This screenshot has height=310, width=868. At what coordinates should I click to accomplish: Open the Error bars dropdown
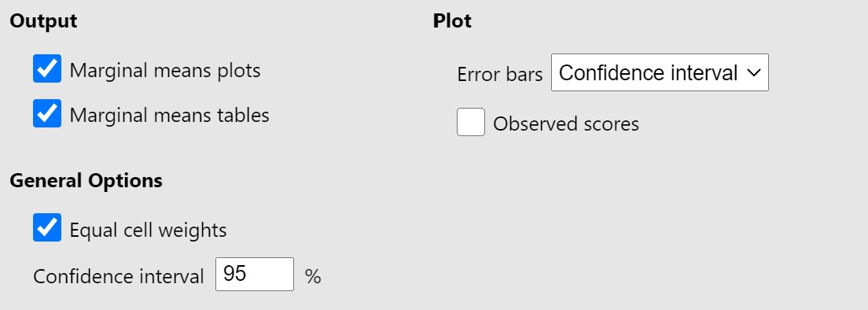tap(660, 72)
